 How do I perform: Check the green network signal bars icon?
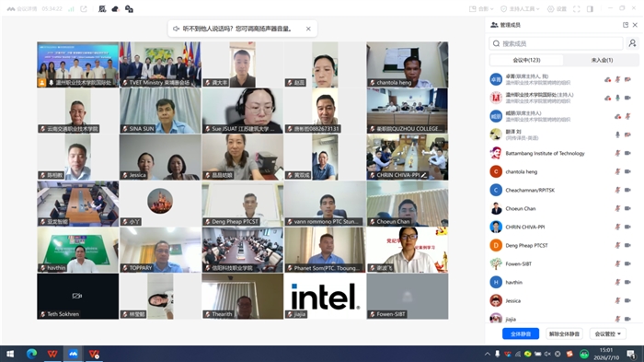[71, 8]
